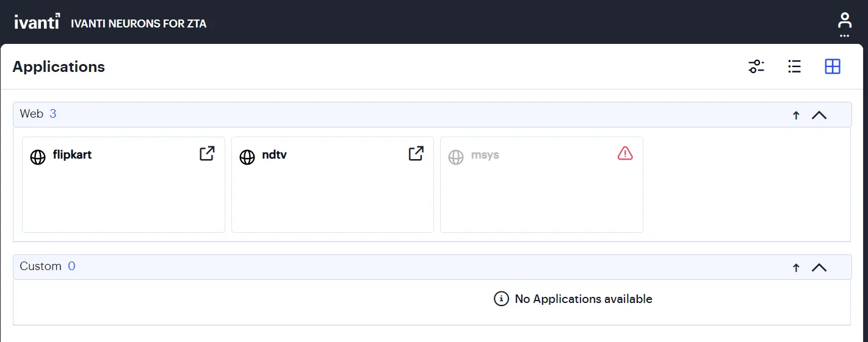Image resolution: width=868 pixels, height=342 pixels.
Task: Click the Custom count number 0
Action: click(71, 266)
